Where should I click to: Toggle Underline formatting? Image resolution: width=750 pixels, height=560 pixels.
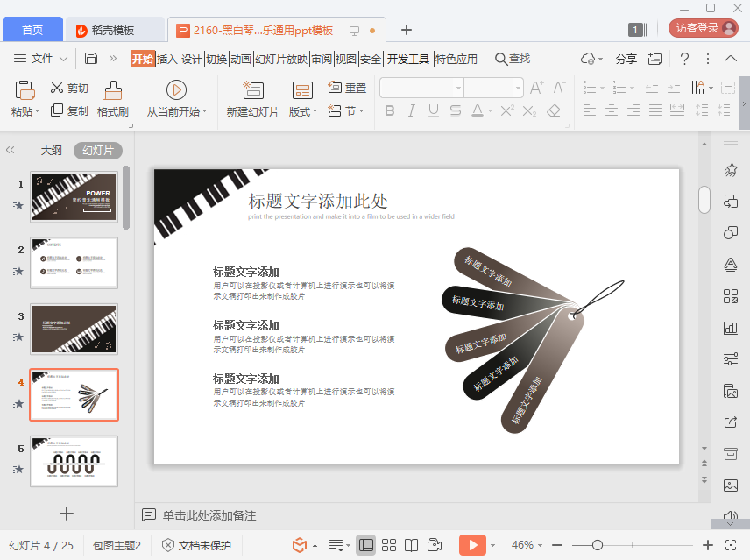(x=434, y=111)
